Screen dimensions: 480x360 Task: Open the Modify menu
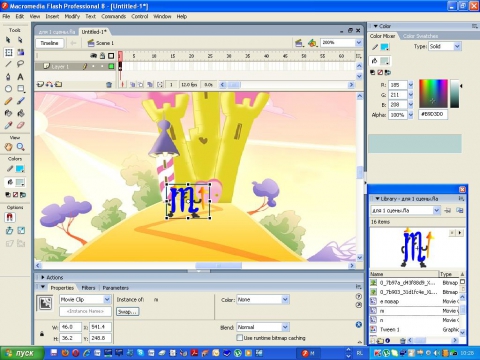(x=72, y=16)
